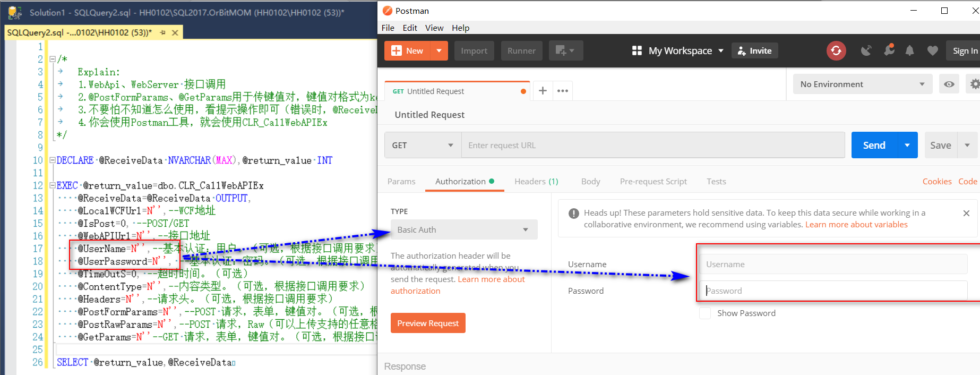Open the Edit menu in Postman
The image size is (980, 375).
(x=410, y=28)
